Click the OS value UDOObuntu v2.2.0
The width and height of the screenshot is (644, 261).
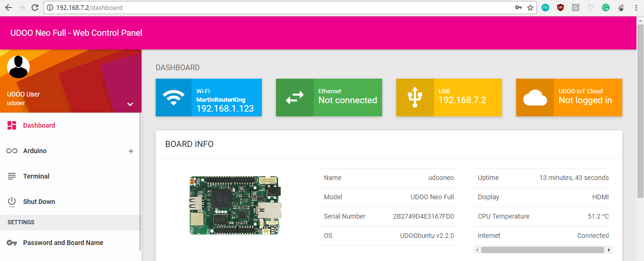(427, 236)
